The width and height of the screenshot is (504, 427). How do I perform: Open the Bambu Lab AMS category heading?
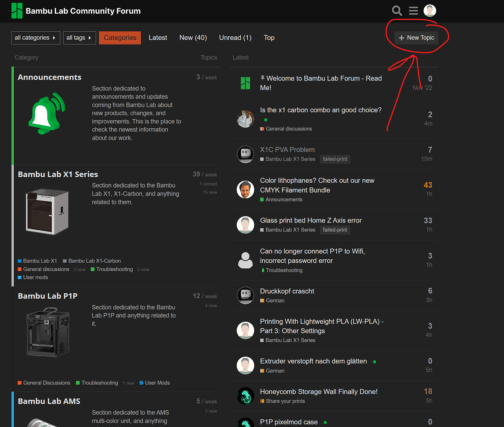(49, 401)
